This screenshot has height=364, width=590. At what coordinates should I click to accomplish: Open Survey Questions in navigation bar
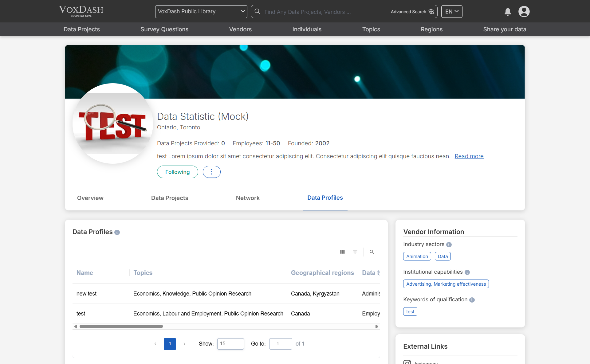point(164,29)
